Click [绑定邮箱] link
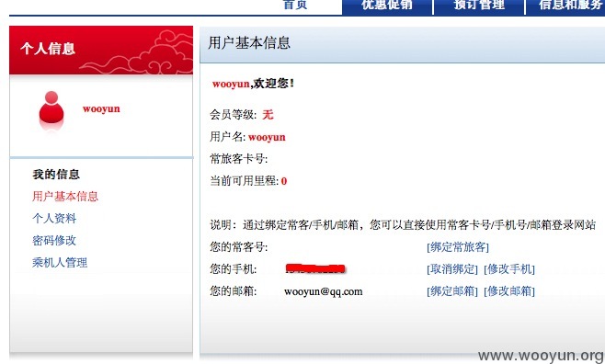The height and width of the screenshot is (364, 605). point(452,291)
